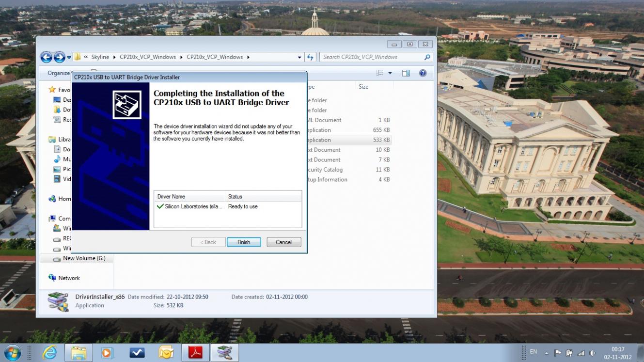Open recent pages dropdown beside Forward arrow
The width and height of the screenshot is (644, 362).
click(x=69, y=57)
